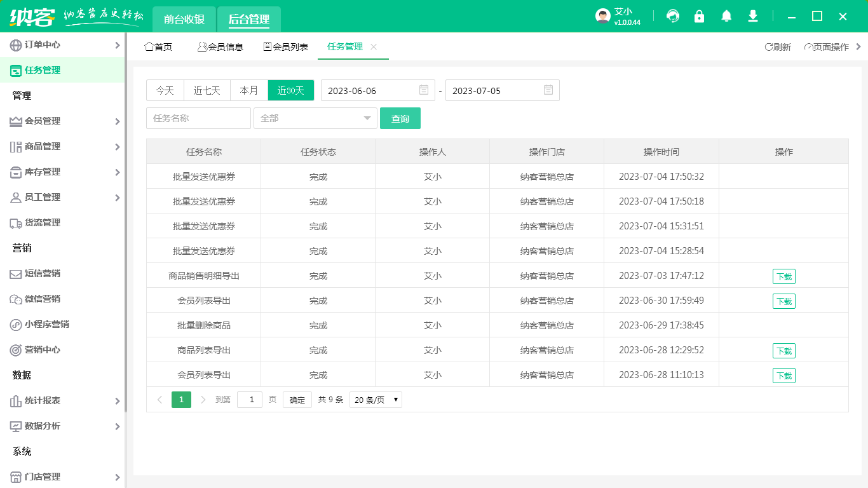Click 下载 for 商品销售明细导出 row

click(x=783, y=276)
